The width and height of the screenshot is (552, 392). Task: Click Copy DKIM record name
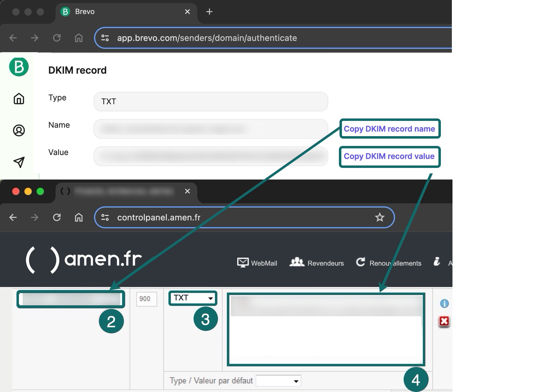click(390, 129)
